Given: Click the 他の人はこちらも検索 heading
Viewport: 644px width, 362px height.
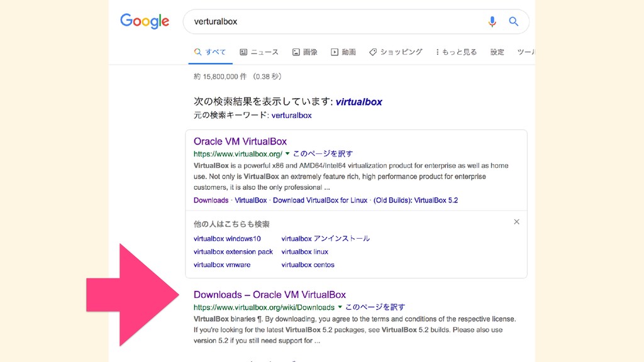Looking at the screenshot, I should tap(231, 224).
